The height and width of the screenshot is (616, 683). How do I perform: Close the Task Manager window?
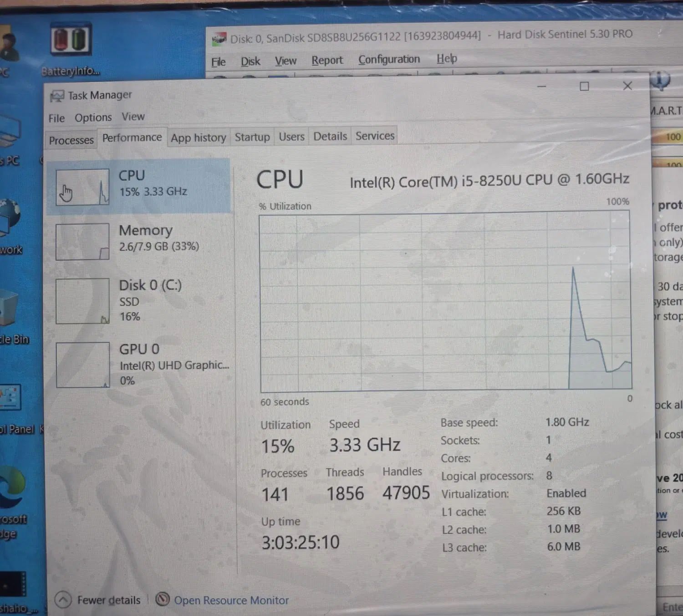627,86
